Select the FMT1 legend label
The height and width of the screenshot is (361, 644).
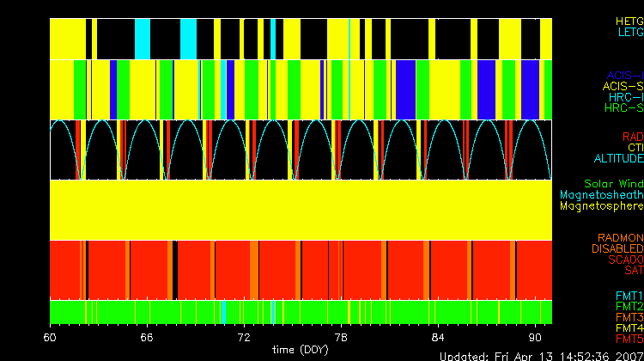click(629, 295)
